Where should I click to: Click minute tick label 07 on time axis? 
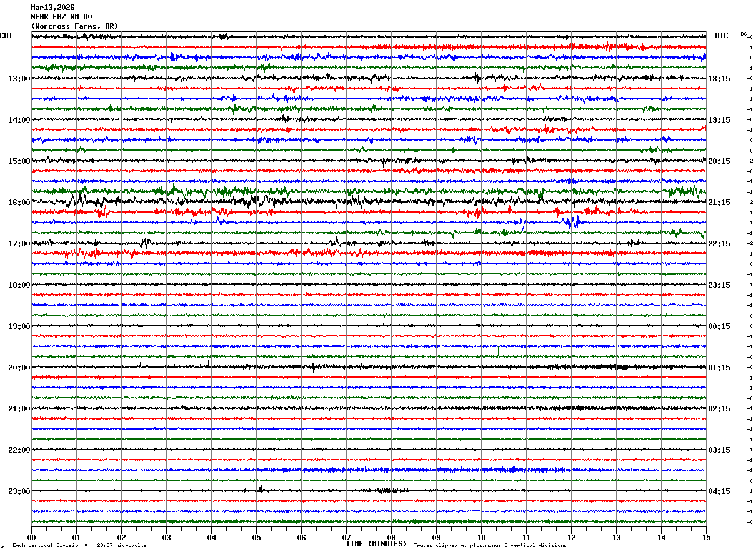coord(346,537)
